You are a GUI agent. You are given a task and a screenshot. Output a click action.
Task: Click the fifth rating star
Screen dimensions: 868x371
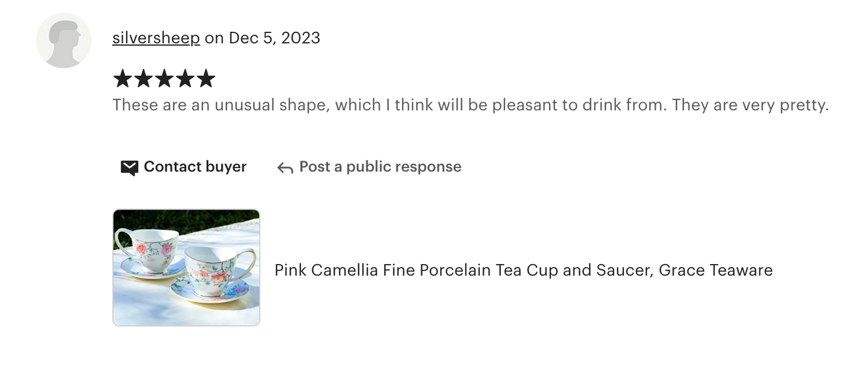point(205,79)
